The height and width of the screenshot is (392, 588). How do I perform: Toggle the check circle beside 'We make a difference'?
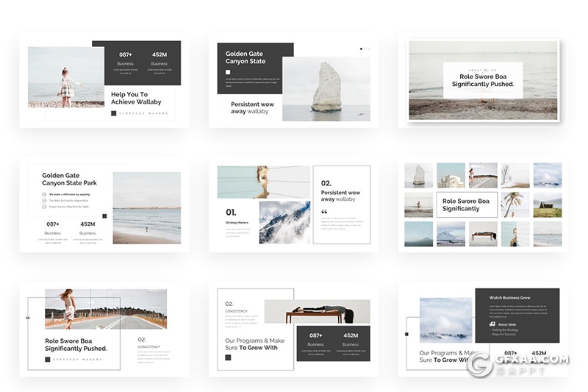pyautogui.click(x=44, y=194)
